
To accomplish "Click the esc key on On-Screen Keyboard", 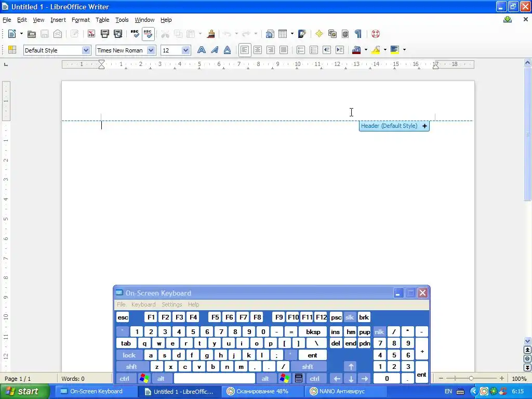I will [123, 317].
